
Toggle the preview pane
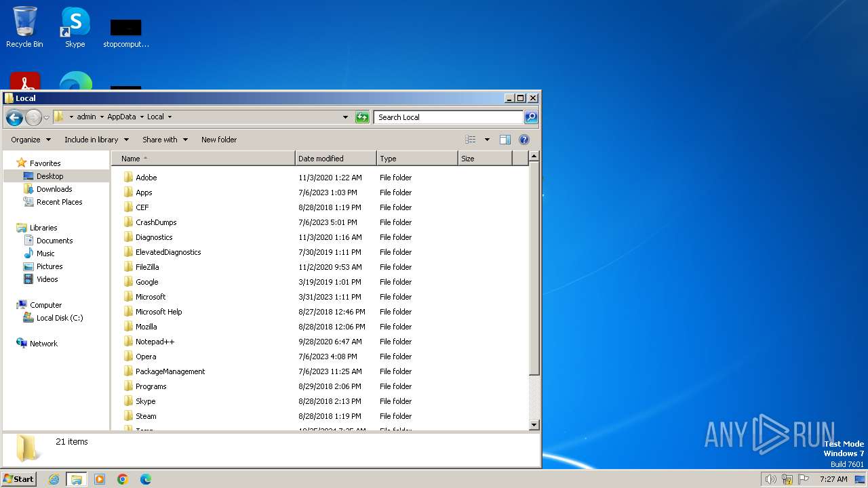505,140
